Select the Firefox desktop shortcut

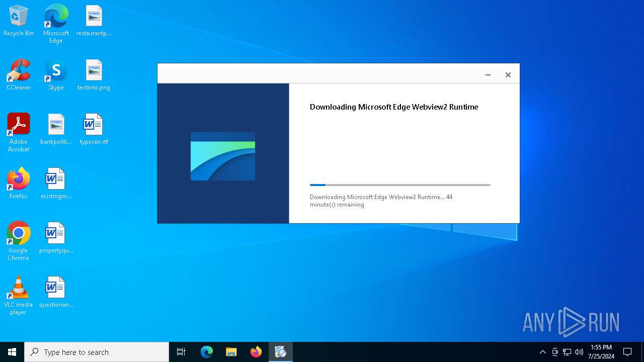(19, 184)
